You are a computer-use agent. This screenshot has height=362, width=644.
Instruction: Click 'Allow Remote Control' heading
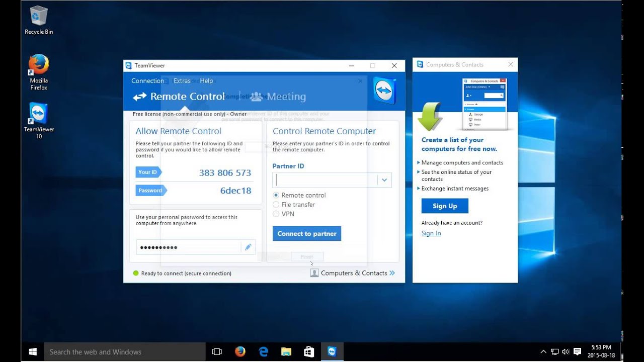point(178,131)
